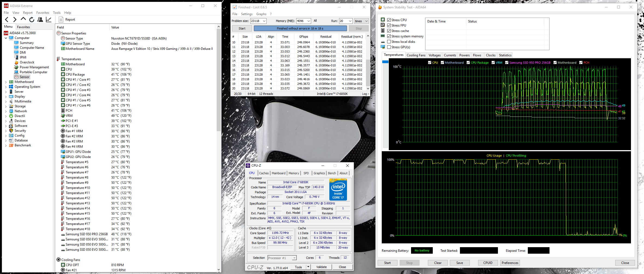Uncheck CPU Package in temperature graph legend
Viewport: 644px width, 274px height.
click(468, 63)
